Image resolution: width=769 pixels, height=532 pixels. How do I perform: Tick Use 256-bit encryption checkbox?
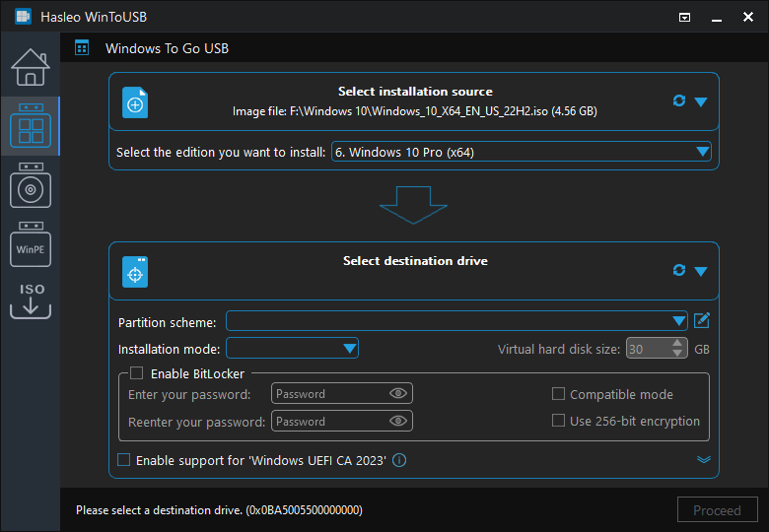558,421
